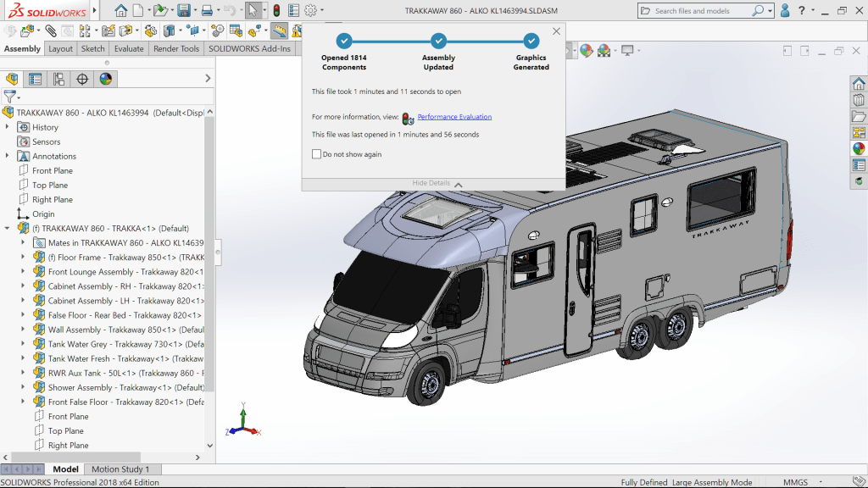Screen dimensions: 868x488
Task: Click the Home icon in the top toolbar
Action: pyautogui.click(x=121, y=11)
